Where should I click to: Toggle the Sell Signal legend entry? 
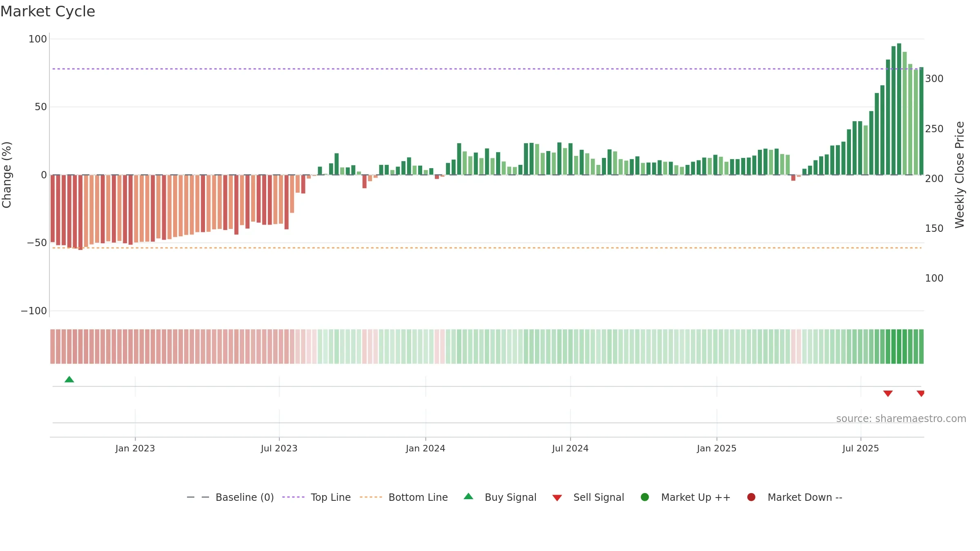pos(588,497)
